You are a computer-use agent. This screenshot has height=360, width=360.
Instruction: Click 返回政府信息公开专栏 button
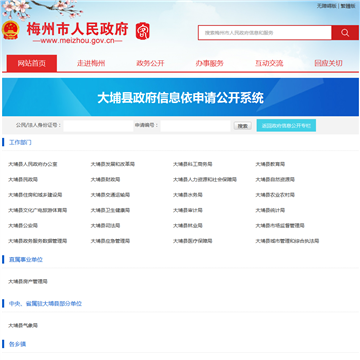286,126
